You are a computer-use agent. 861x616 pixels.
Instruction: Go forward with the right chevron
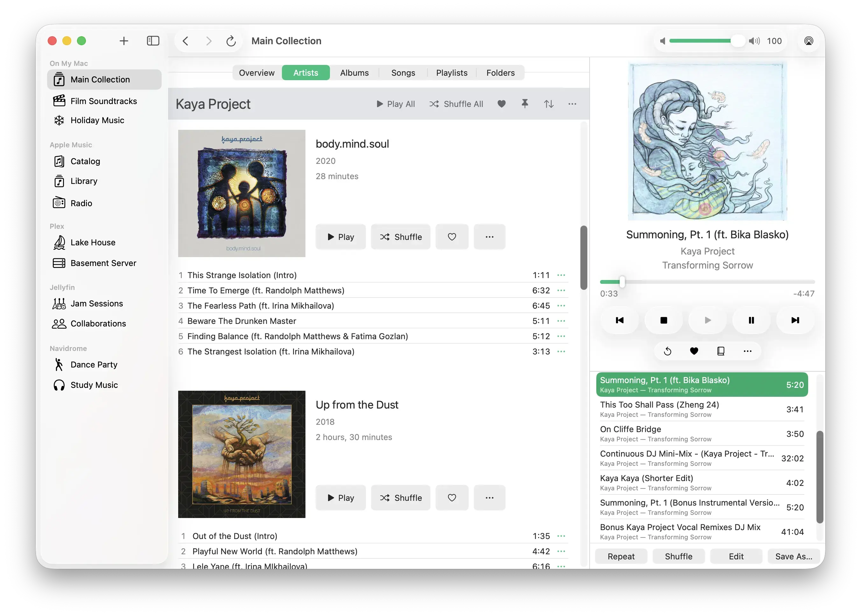(x=208, y=41)
